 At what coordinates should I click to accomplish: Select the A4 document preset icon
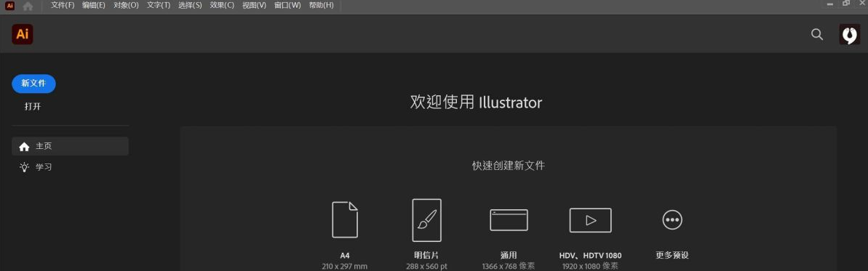pyautogui.click(x=345, y=219)
